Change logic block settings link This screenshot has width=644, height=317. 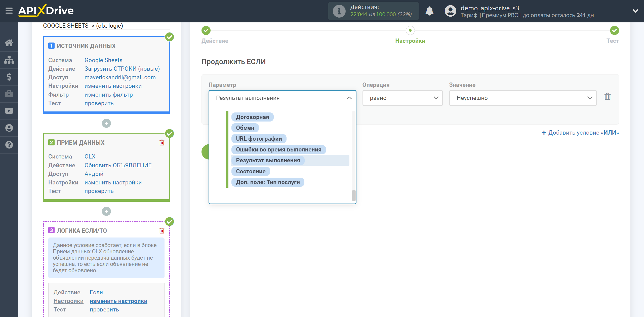tap(118, 301)
